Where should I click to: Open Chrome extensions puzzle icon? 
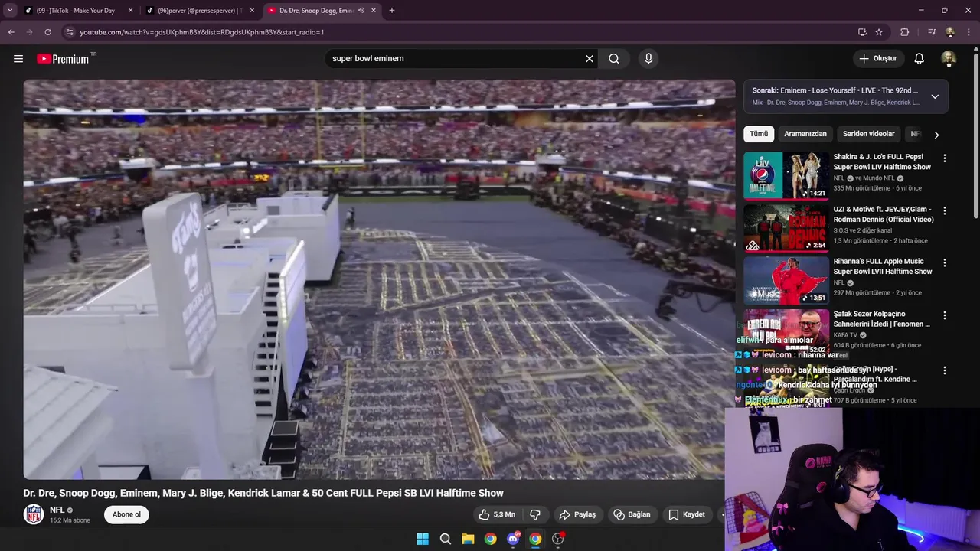(x=905, y=32)
